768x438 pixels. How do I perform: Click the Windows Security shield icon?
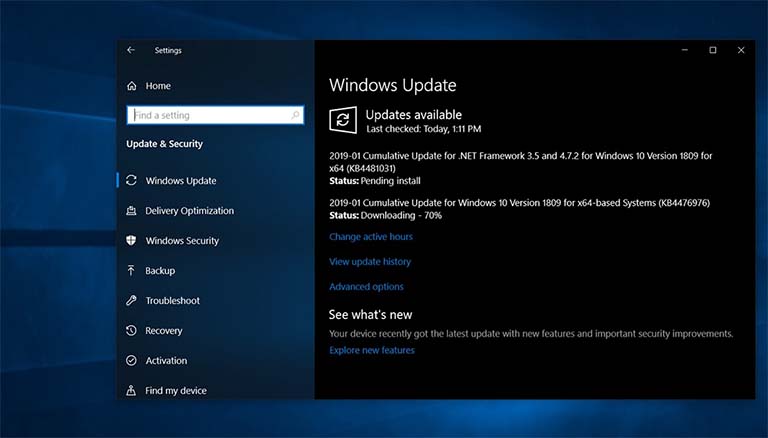131,241
